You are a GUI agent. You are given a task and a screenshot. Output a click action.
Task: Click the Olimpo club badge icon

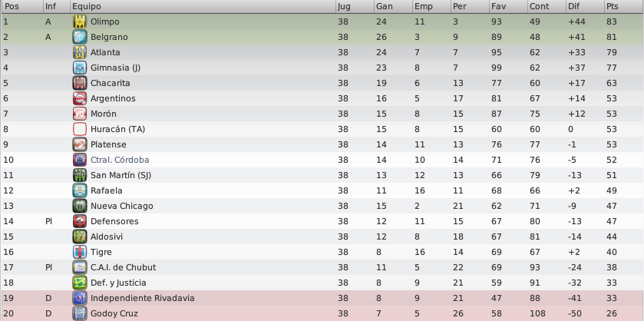coord(80,22)
